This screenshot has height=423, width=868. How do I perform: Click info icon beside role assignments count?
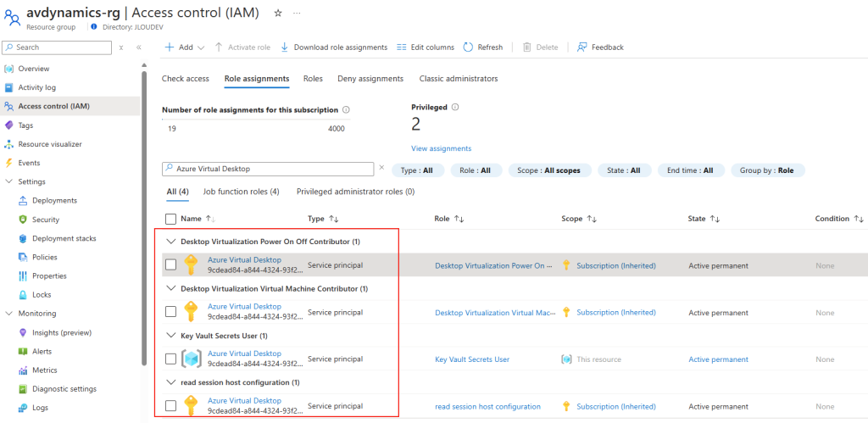[346, 109]
